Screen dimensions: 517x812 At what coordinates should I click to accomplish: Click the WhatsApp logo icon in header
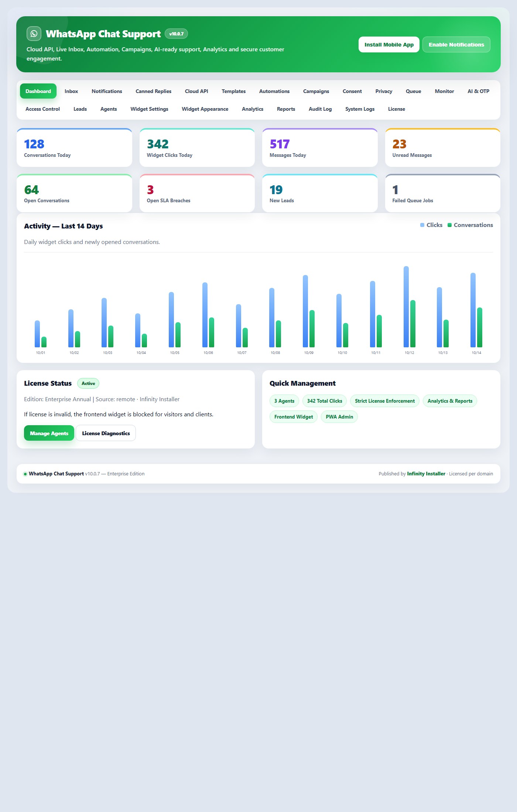click(x=34, y=34)
